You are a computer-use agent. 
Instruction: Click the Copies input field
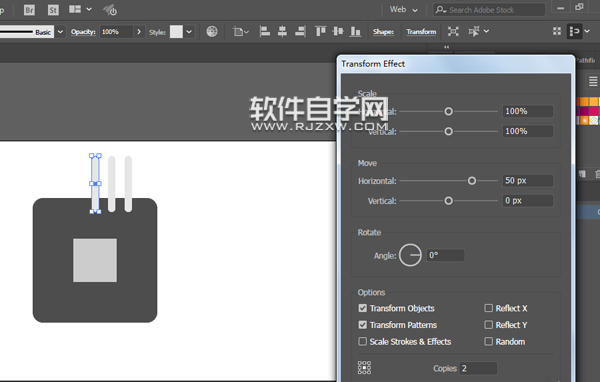click(x=478, y=368)
